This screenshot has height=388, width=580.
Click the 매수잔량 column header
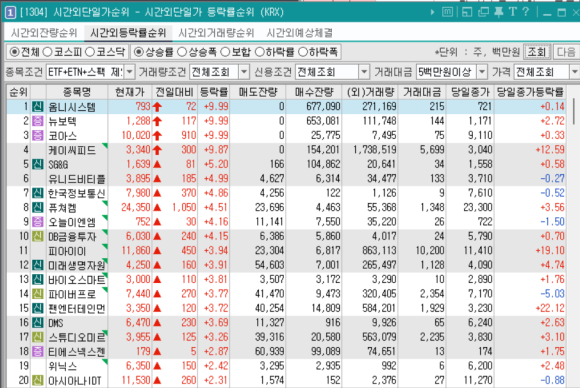pos(314,92)
